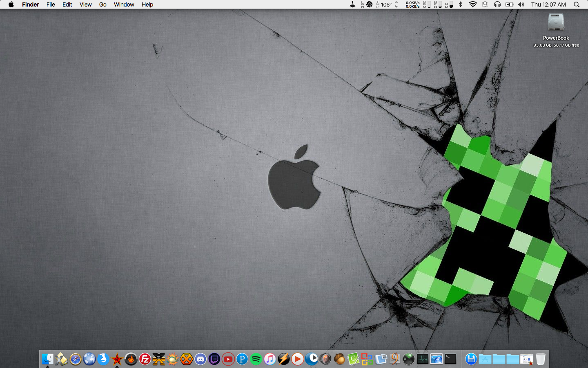
Task: Launch FileZilla from the dock
Action: 145,359
